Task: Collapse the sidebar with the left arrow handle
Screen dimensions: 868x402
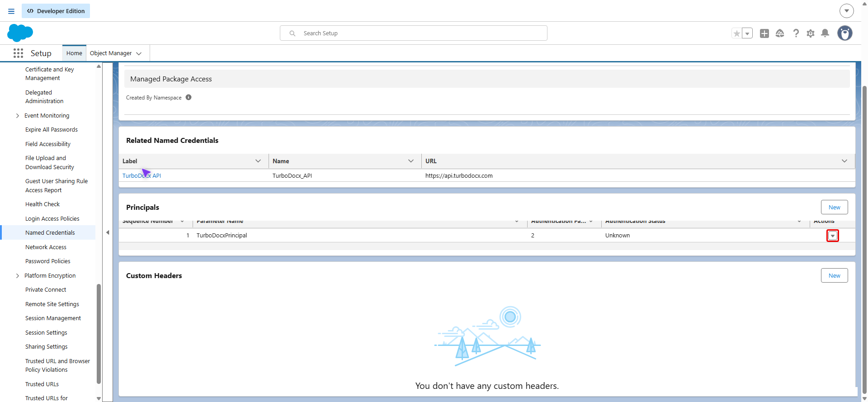Action: point(108,232)
